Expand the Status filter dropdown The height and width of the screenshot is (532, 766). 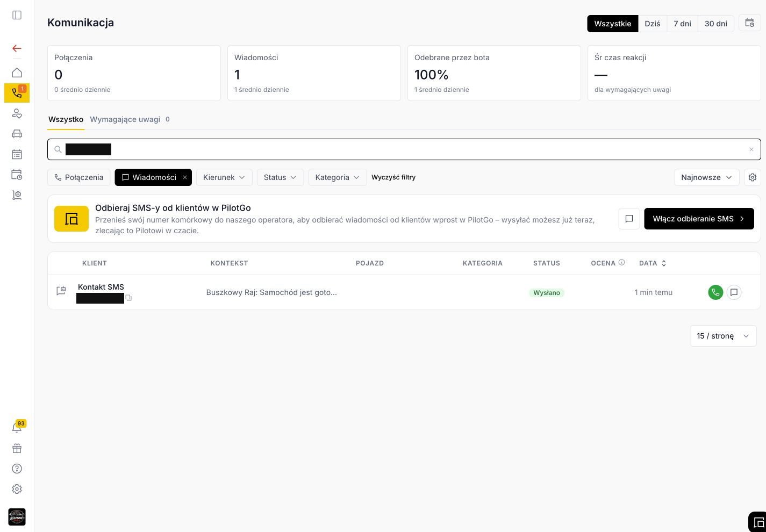coord(280,177)
